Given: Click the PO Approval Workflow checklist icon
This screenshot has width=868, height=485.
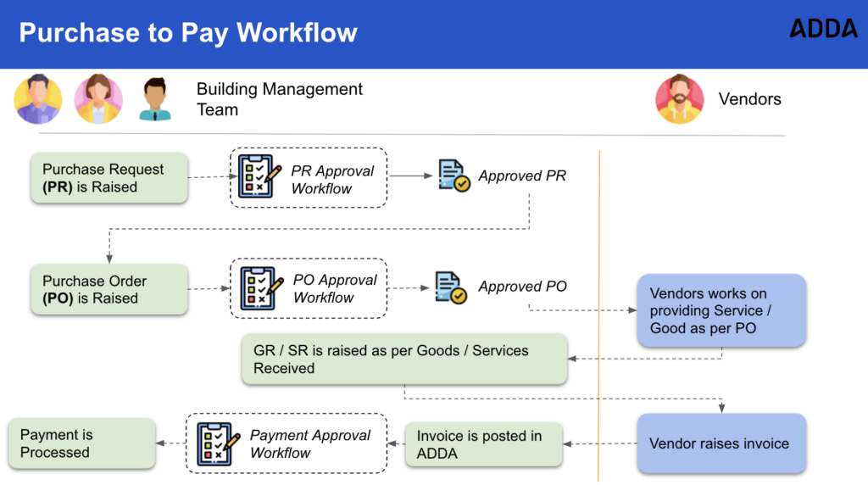Looking at the screenshot, I should [x=261, y=288].
